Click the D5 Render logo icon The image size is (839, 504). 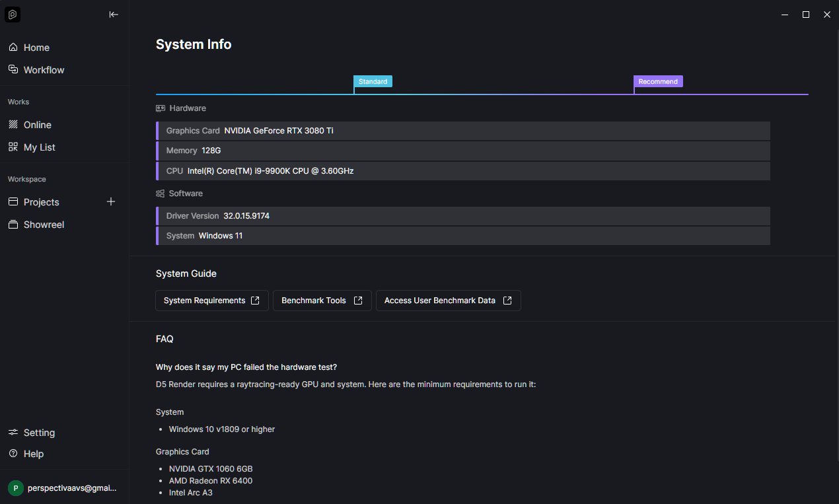click(x=13, y=15)
